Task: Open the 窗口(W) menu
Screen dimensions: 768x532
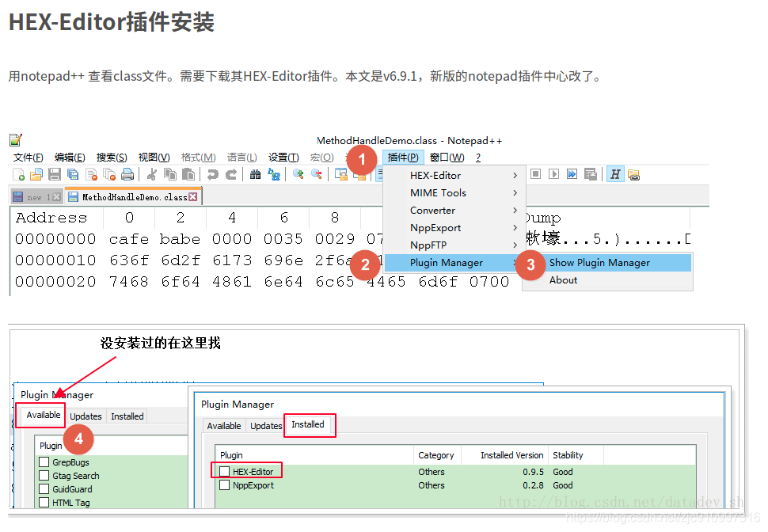Action: 447,158
